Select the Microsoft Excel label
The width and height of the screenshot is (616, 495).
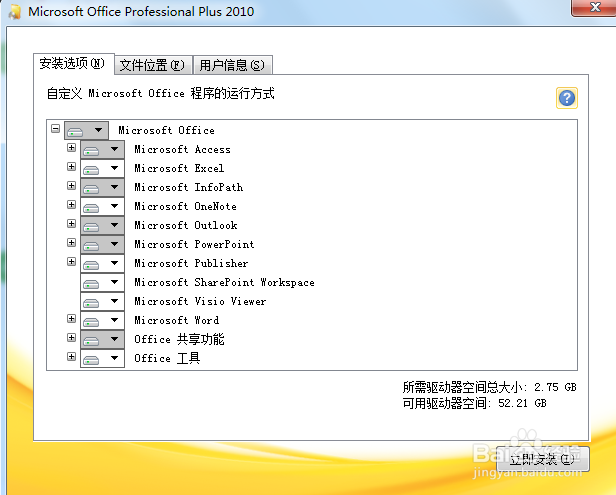coord(179,169)
